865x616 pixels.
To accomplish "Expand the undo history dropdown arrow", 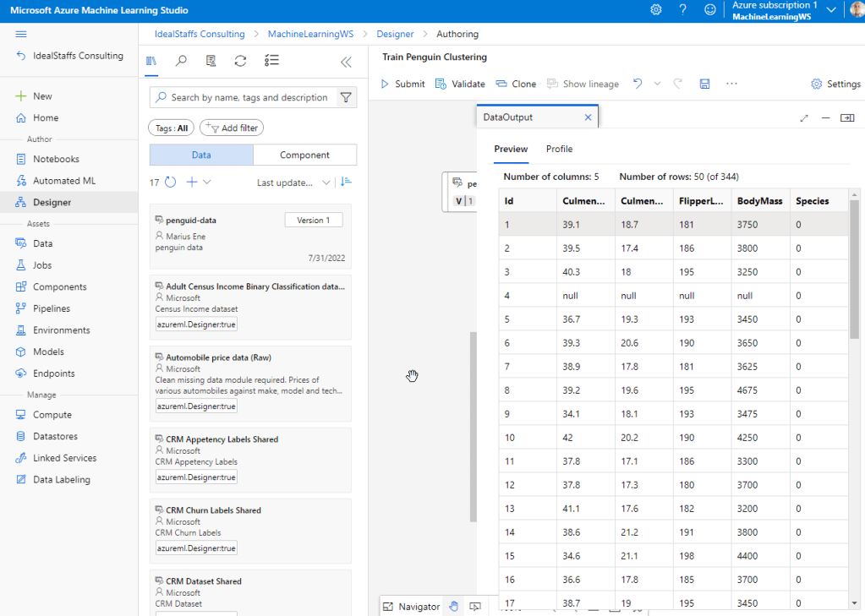I will click(x=655, y=84).
